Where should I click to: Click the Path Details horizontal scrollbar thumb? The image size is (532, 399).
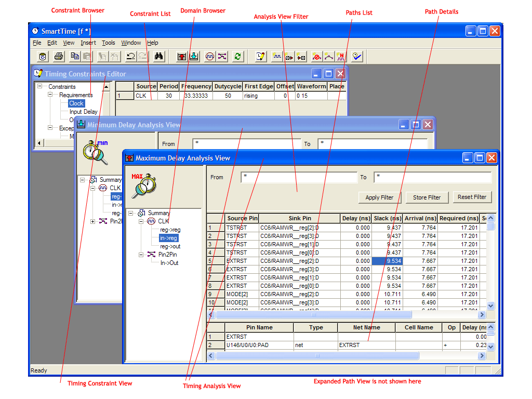pyautogui.click(x=317, y=355)
